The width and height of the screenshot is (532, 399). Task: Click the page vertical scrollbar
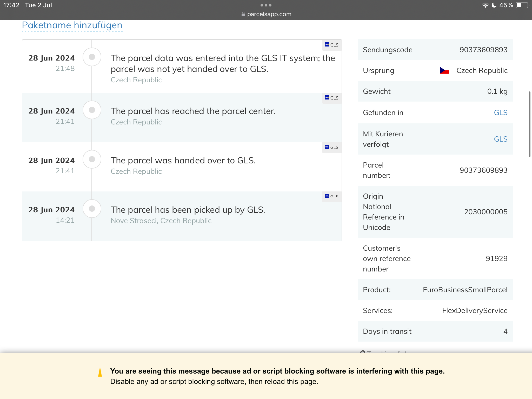[x=530, y=124]
